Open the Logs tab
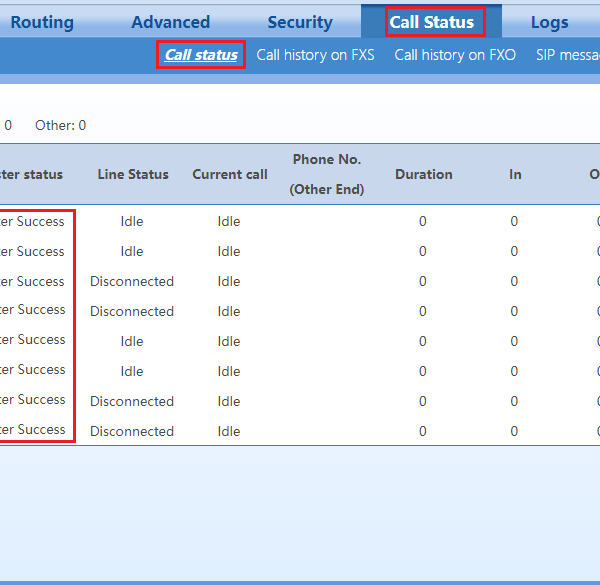 point(549,22)
